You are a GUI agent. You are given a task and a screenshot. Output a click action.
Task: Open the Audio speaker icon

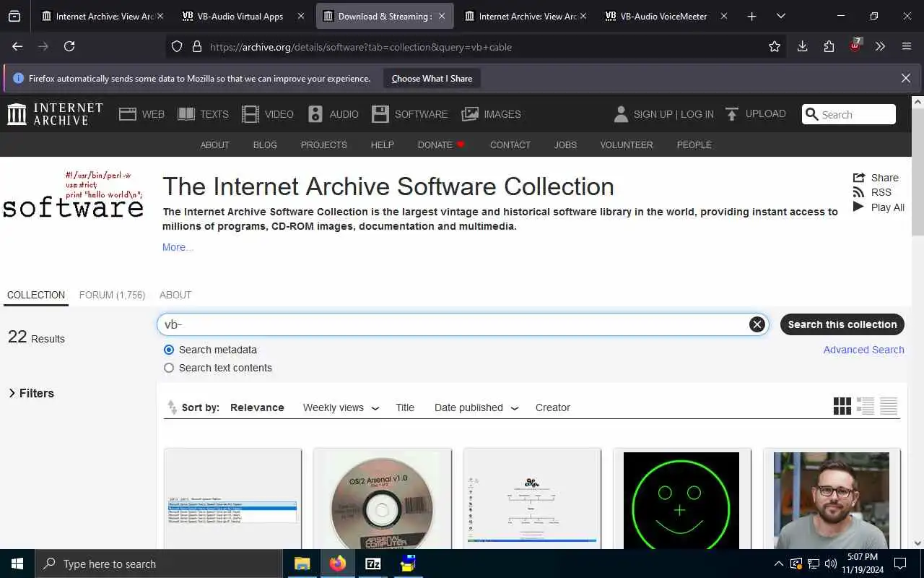[x=315, y=114]
